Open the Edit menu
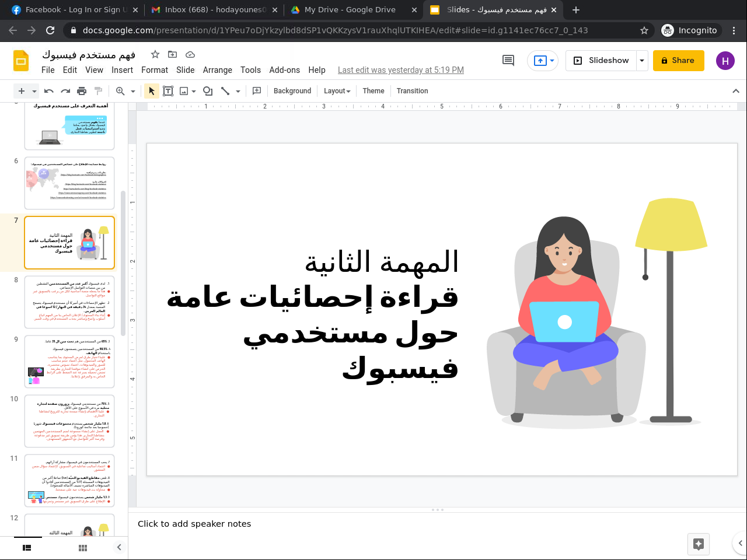 click(x=70, y=70)
